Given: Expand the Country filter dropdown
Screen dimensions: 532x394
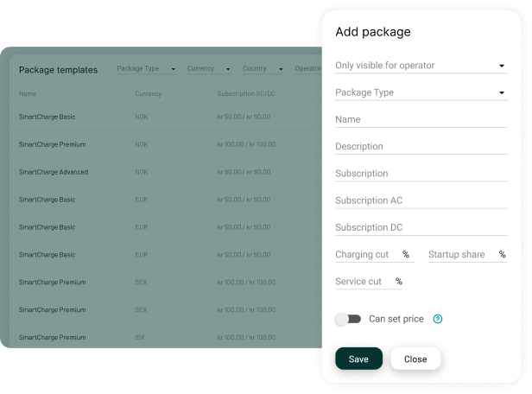Looking at the screenshot, I should point(263,69).
